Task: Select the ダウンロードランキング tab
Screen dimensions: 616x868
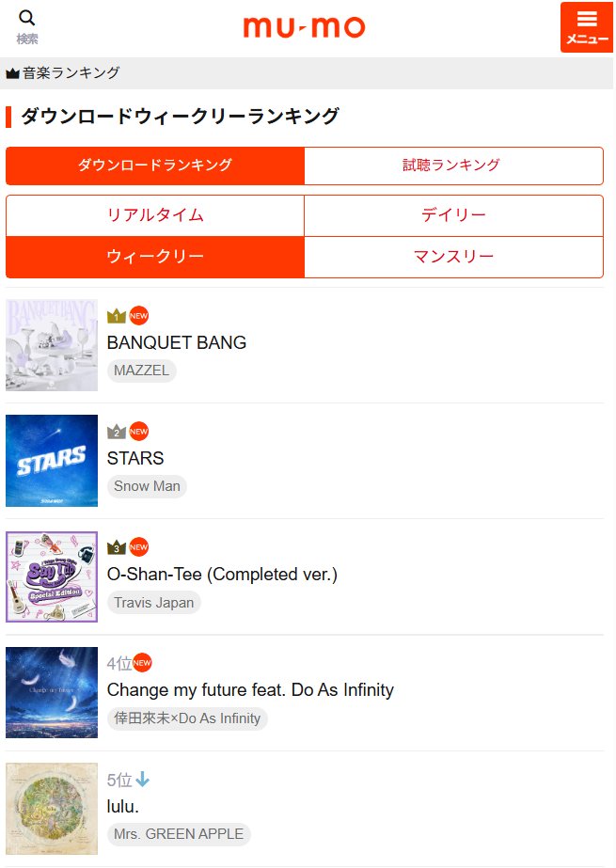Action: [155, 166]
